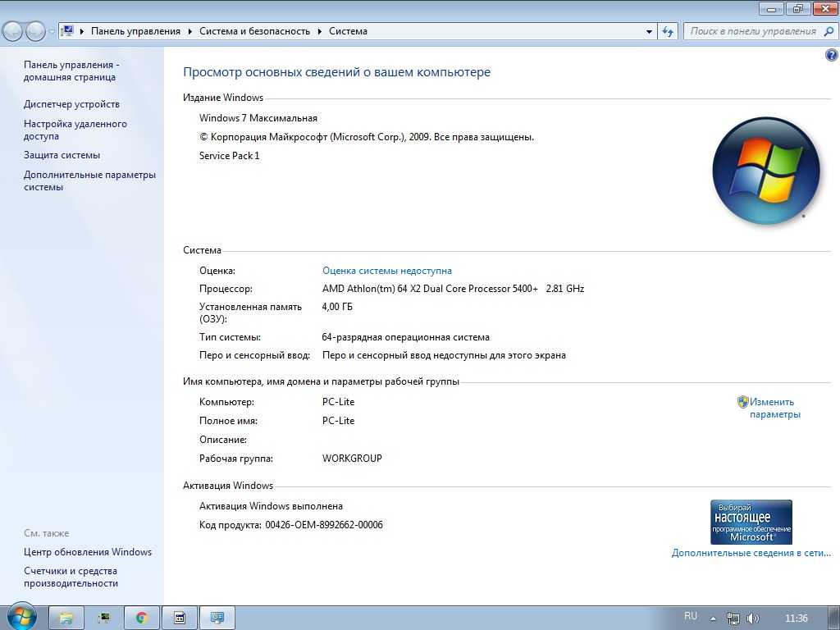Open 'Диспетчер устройств' in the sidebar

pos(71,104)
